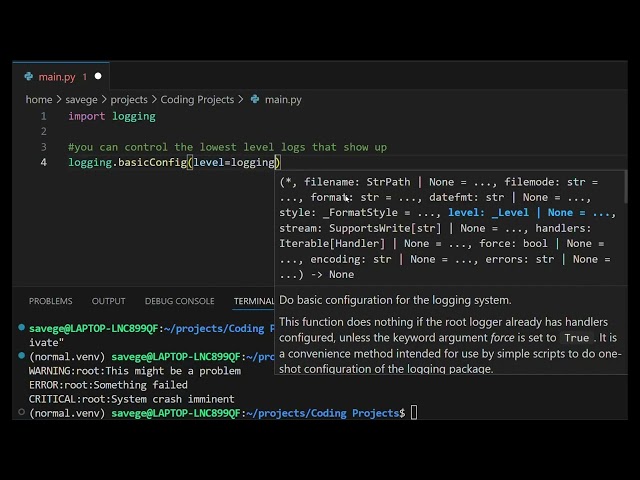Click the main.py breadcrumb item
Screen dimensions: 640x480
[283, 100]
